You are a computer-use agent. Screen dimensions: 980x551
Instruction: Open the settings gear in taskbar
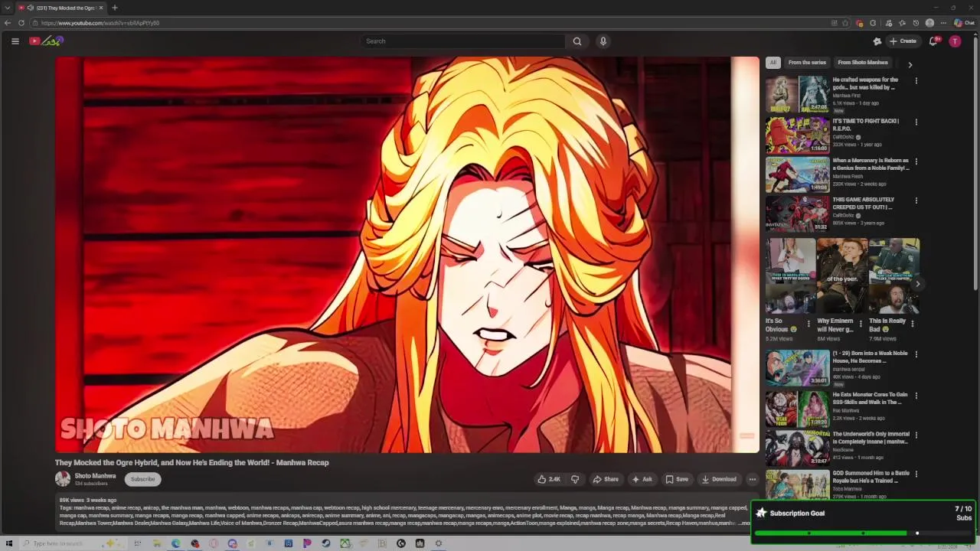[x=439, y=543]
